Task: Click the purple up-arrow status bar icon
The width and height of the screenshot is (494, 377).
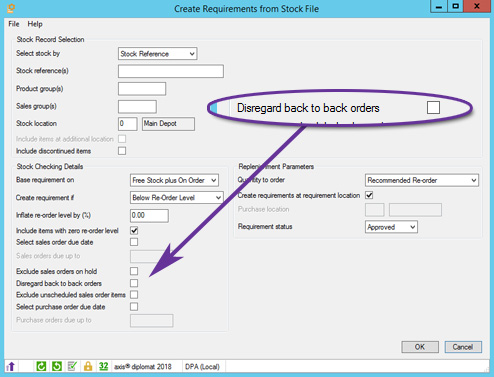Action: 10,366
